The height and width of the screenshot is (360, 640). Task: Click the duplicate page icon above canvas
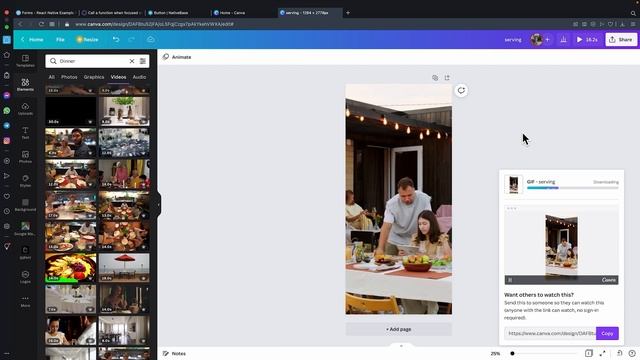(x=435, y=78)
